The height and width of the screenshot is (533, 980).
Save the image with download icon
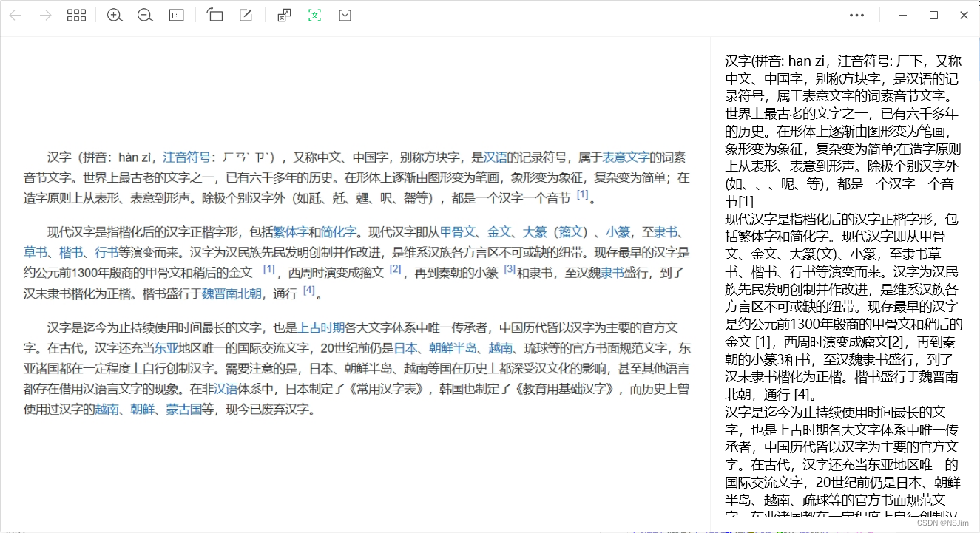point(345,15)
